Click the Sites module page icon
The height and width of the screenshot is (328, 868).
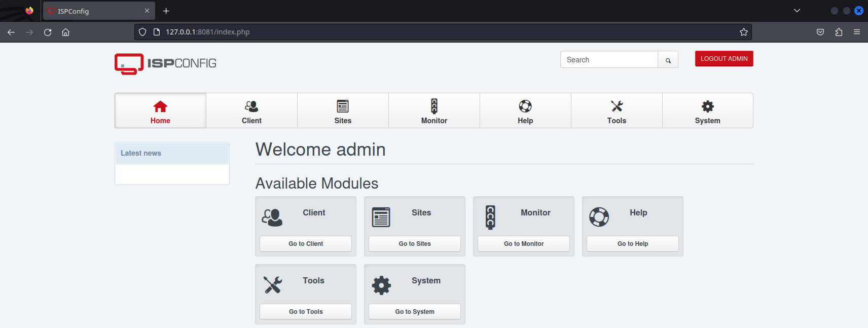pos(381,217)
